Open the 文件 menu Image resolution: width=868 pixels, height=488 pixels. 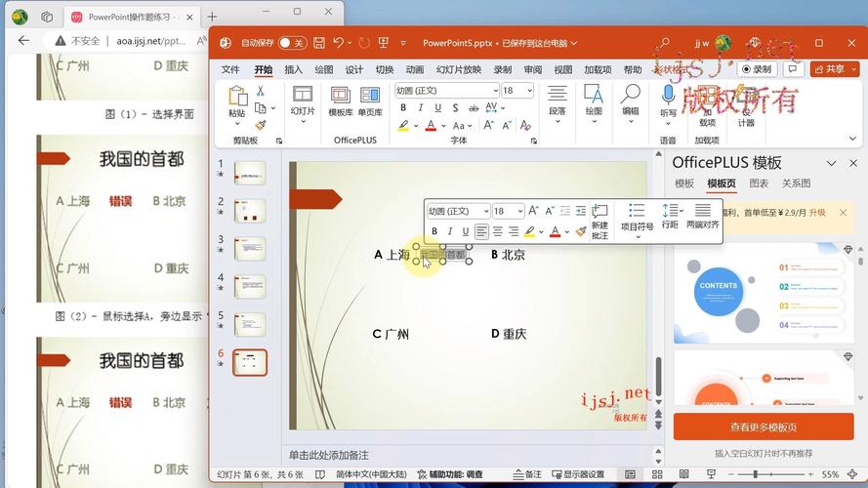[230, 69]
